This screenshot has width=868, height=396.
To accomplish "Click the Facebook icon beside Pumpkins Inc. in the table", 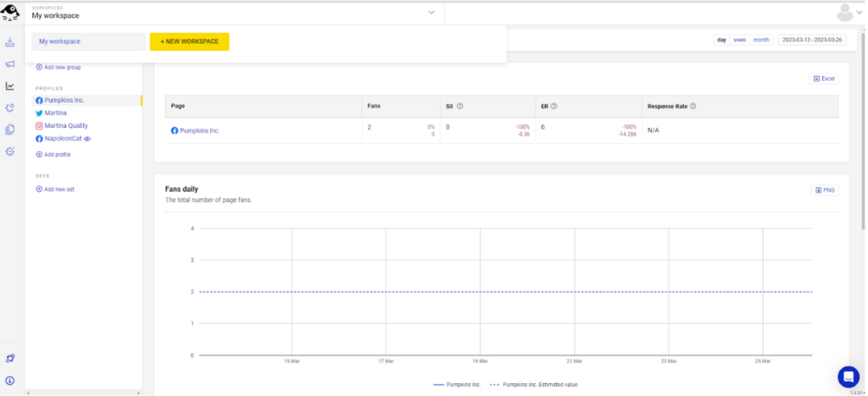I will [175, 131].
